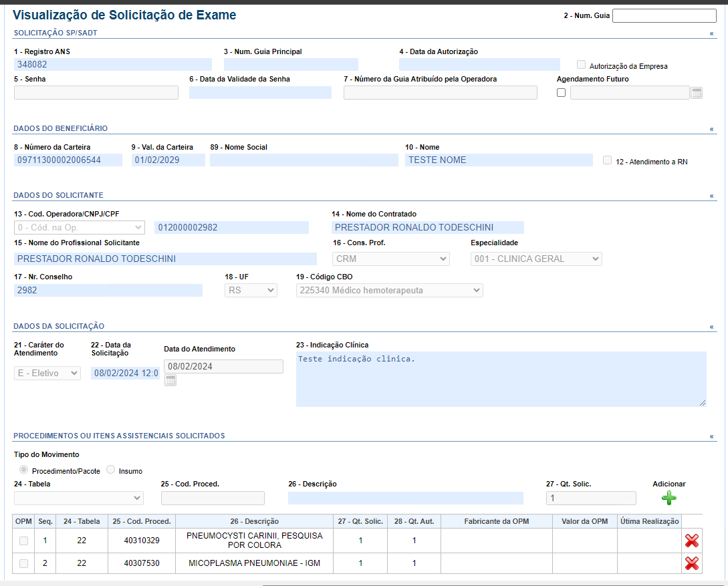This screenshot has width=728, height=586.
Task: Open the Data do Atendimento calendar icon
Action: tap(170, 381)
